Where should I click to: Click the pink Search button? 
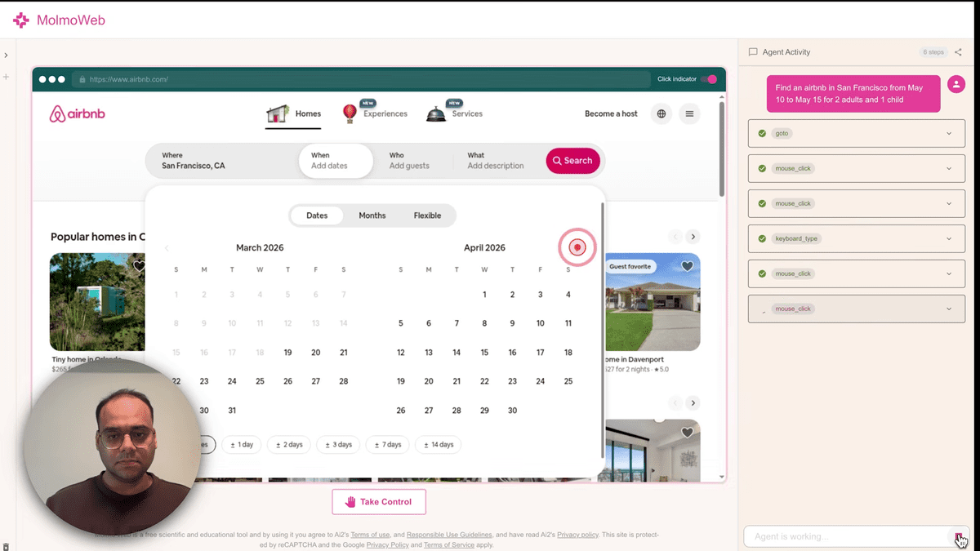point(572,161)
